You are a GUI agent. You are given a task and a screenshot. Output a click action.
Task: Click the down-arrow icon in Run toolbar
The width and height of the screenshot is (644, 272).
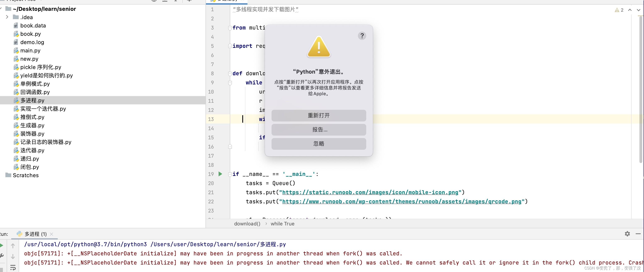pos(13,256)
